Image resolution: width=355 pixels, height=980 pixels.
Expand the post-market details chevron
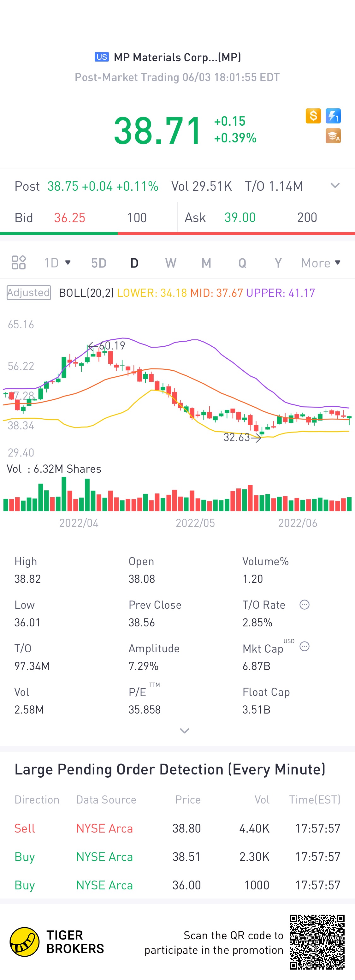(335, 186)
